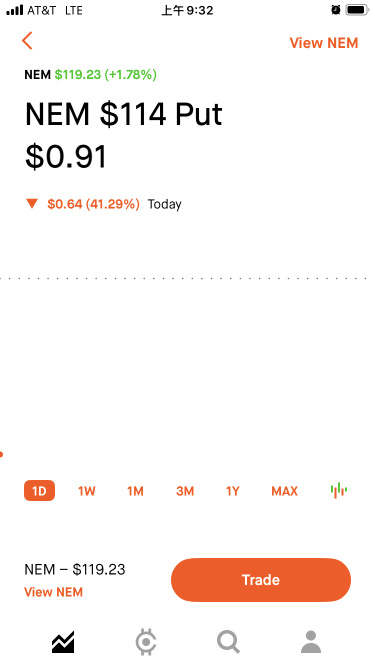Switch chart to 3M range
375x667 pixels.
click(185, 491)
